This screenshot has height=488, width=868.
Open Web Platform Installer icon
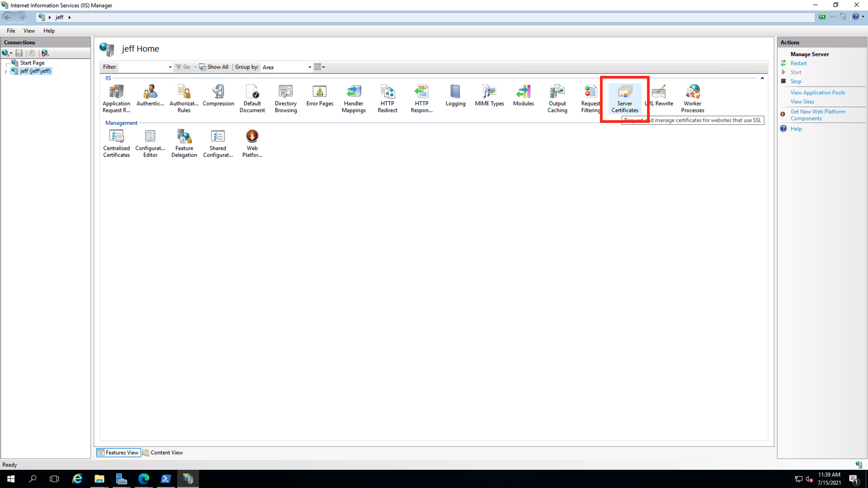[x=252, y=143]
